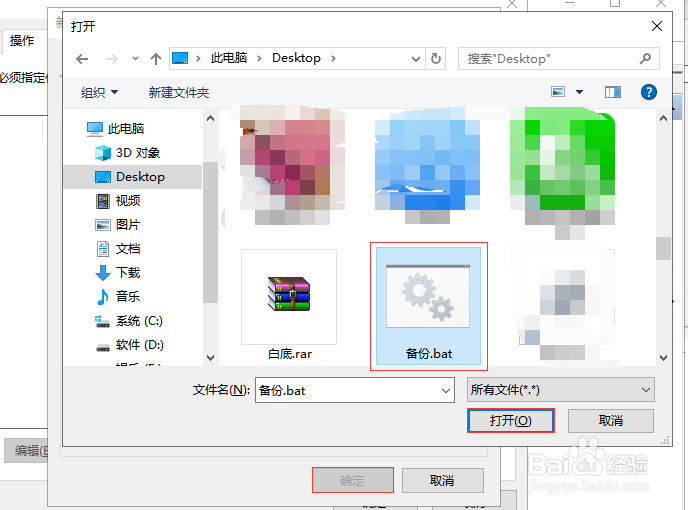Click file list scroll up arrow

[663, 118]
